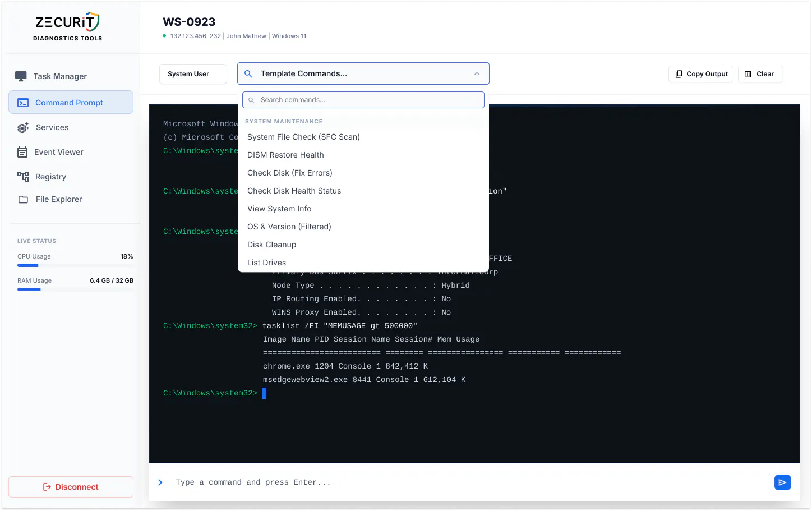812x511 pixels.
Task: Choose System File Check (SFC Scan)
Action: 363,137
